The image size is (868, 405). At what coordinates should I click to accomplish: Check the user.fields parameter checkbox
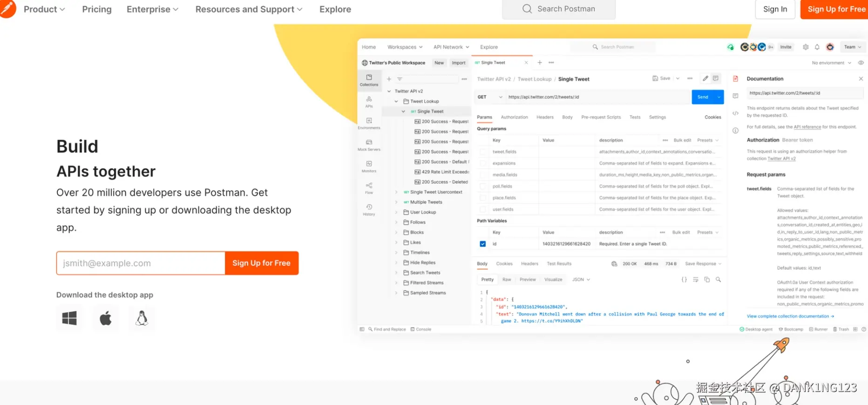click(x=483, y=209)
